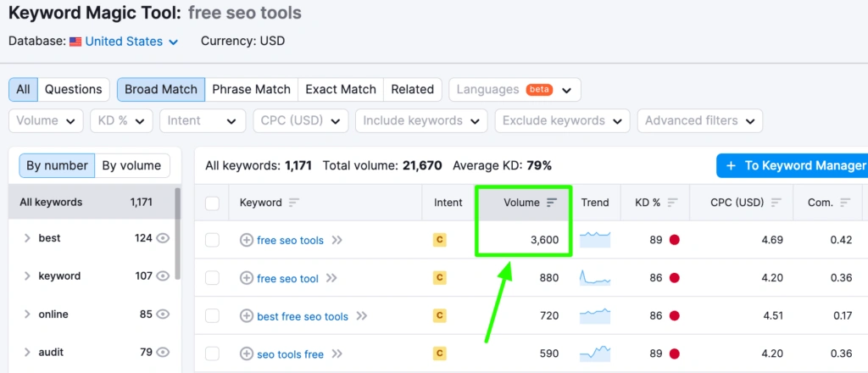
Task: Click intent badge for 'best free seo tools'
Action: pyautogui.click(x=439, y=316)
